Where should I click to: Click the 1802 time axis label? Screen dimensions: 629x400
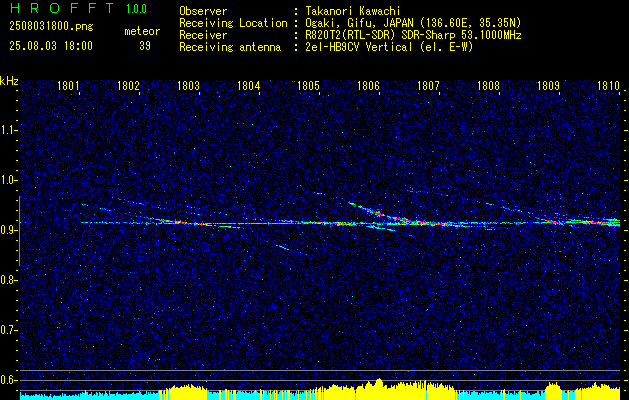tap(128, 85)
